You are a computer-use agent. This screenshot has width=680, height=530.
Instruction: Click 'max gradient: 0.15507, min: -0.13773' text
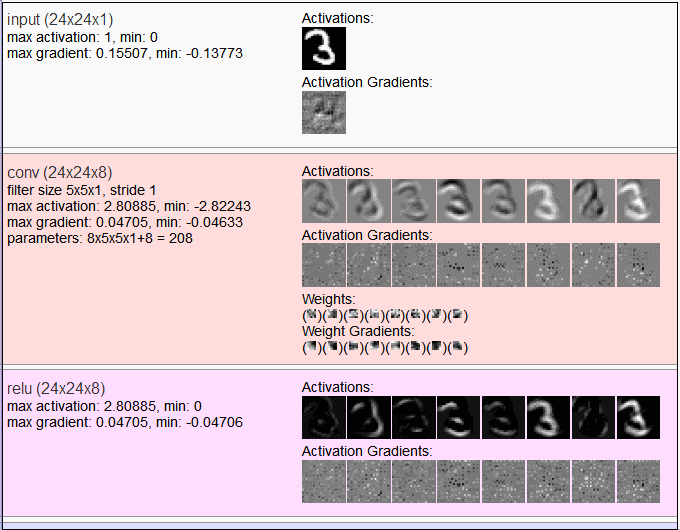tap(125, 53)
